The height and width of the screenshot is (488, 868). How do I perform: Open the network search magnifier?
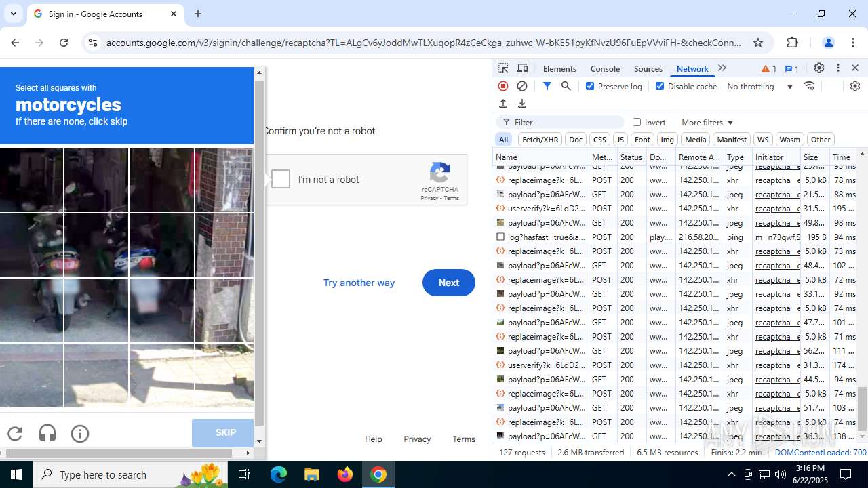[x=566, y=86]
